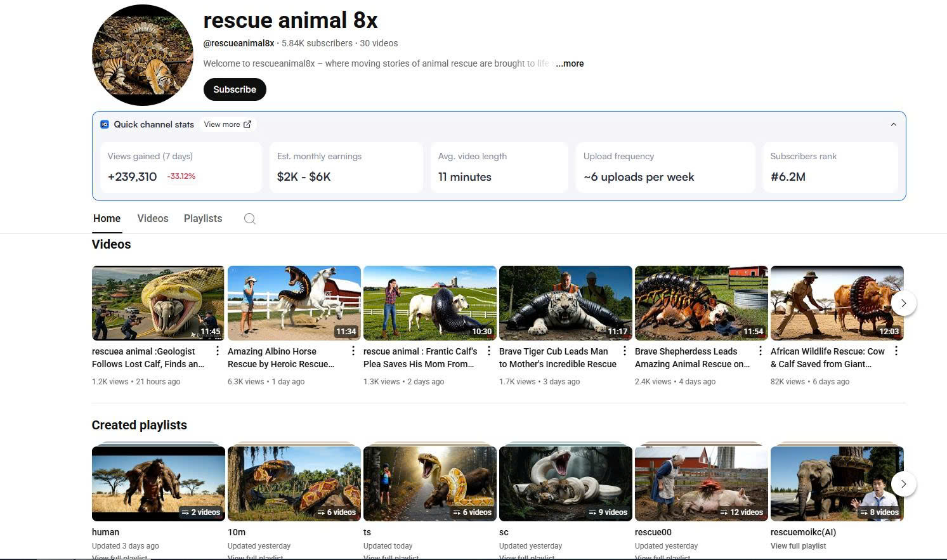Click three-dot menu for African Wildlife Rescue video
947x560 pixels.
896,351
